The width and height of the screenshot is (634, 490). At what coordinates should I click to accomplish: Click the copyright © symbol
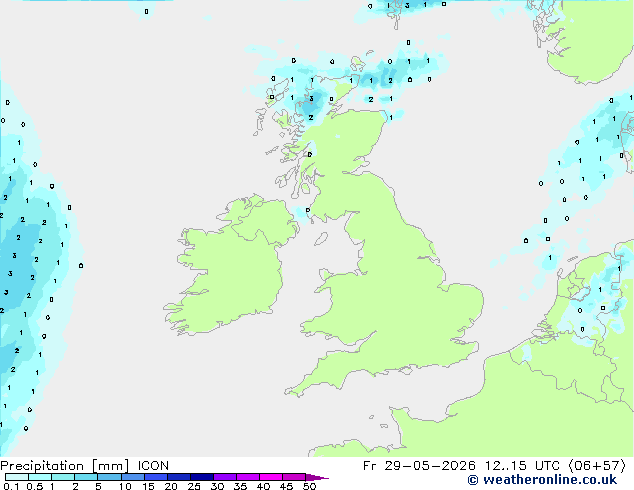[473, 480]
